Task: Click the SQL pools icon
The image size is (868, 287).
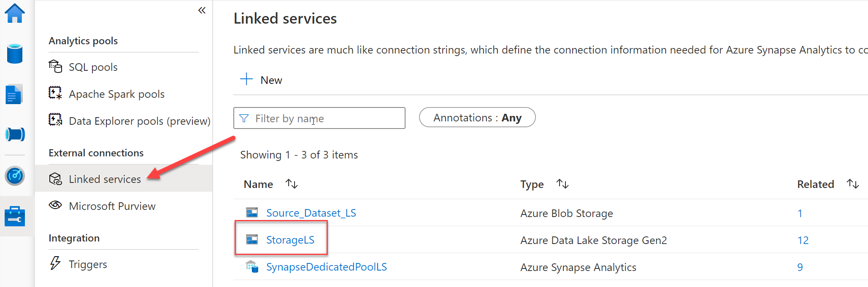Action: click(x=55, y=67)
